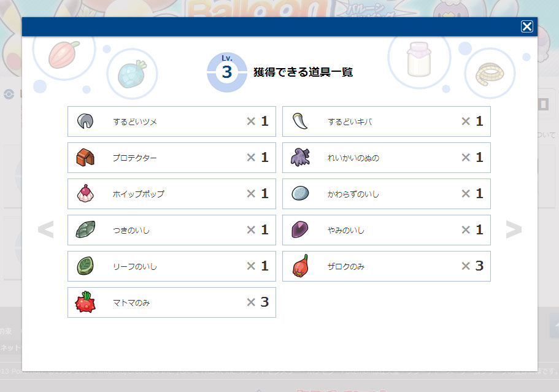Select the ザロクのみ item name
The image size is (559, 392).
pos(346,267)
